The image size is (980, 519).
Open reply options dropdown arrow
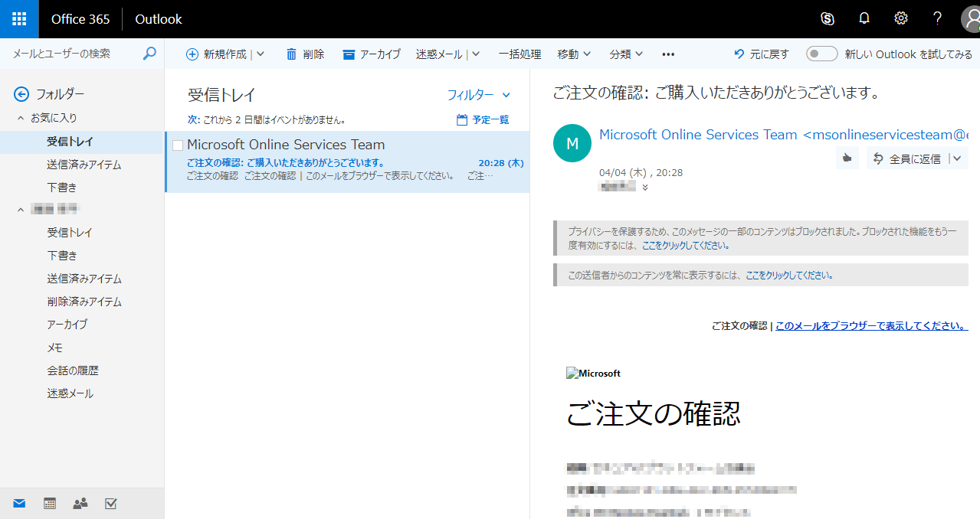click(958, 158)
